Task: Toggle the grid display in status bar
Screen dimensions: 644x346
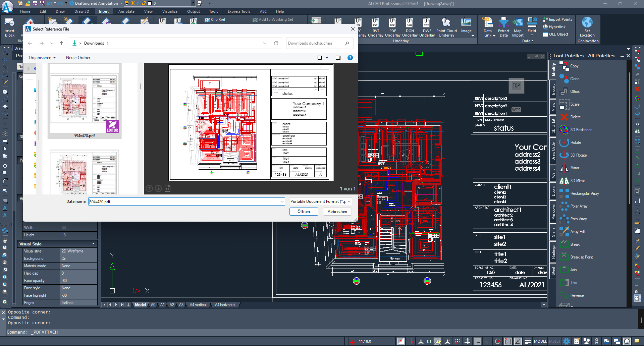Action: click(467, 341)
